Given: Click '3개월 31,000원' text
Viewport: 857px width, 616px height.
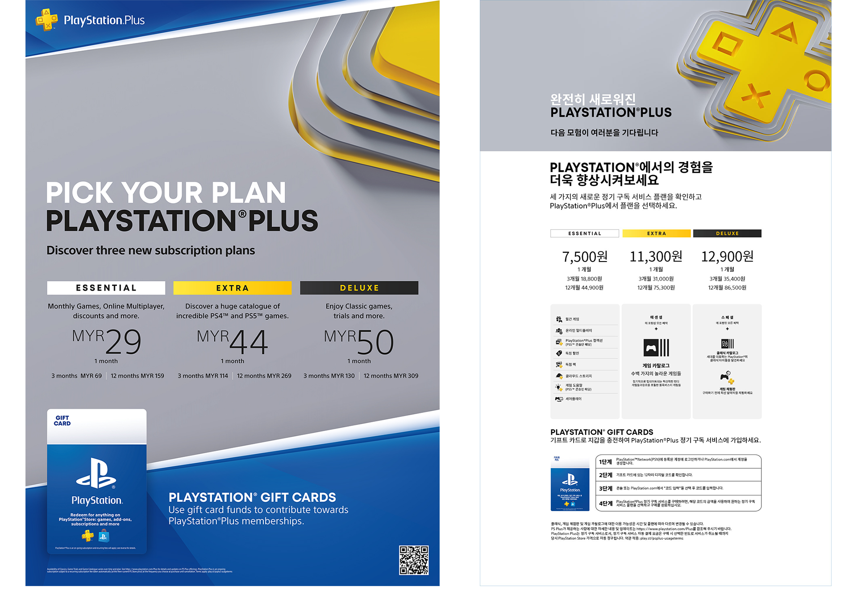Looking at the screenshot, I should (656, 279).
